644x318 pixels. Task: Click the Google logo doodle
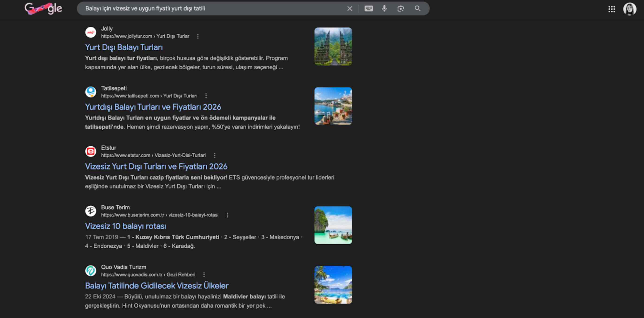point(43,8)
